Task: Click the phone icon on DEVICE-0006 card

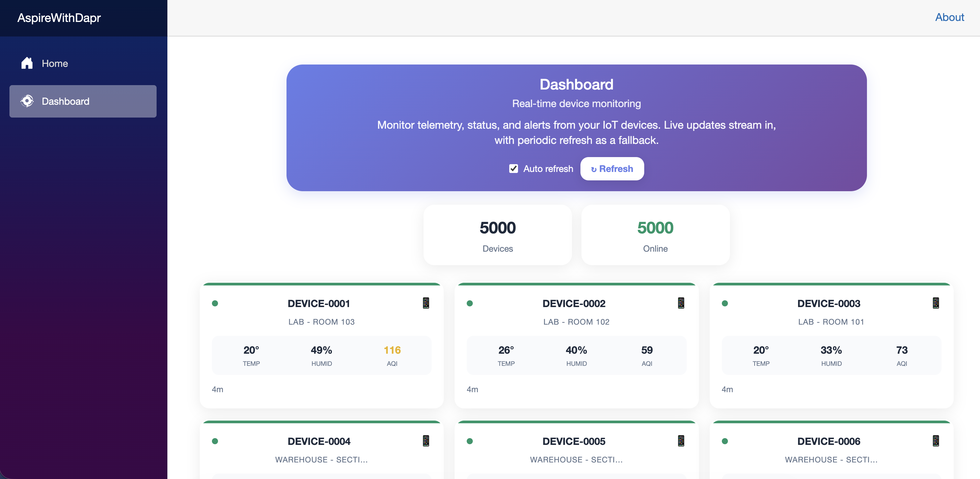Action: click(x=935, y=441)
